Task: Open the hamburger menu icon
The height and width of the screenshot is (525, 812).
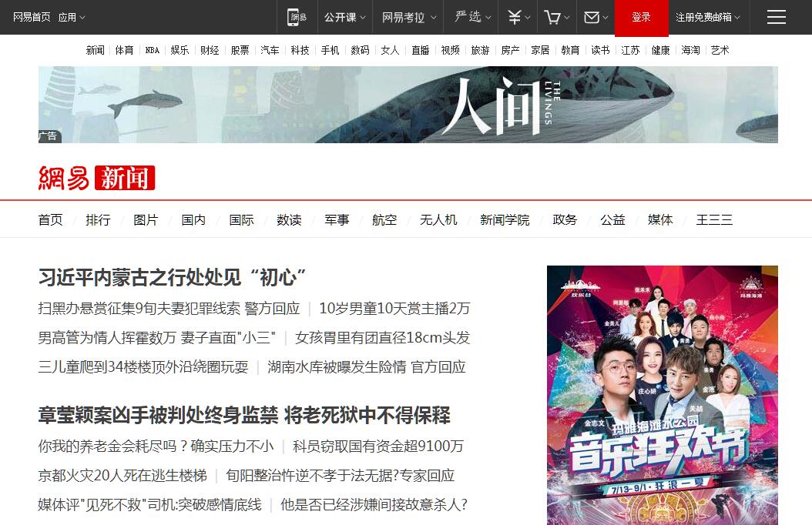Action: (x=777, y=17)
